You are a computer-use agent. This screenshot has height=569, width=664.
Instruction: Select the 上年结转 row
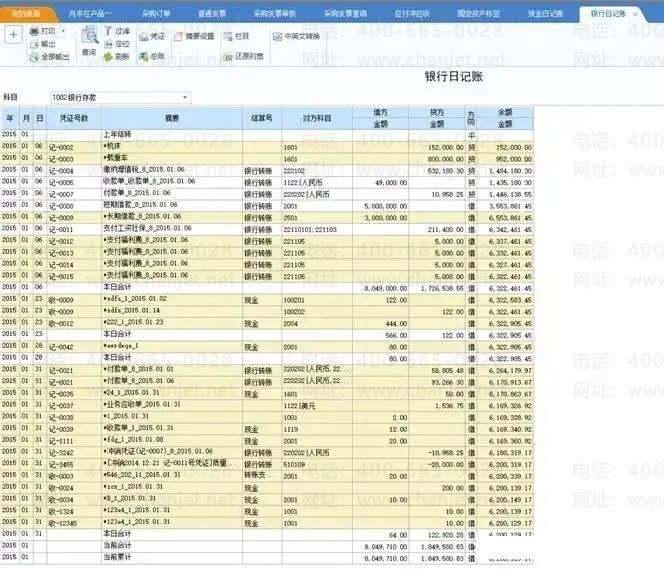[267, 135]
